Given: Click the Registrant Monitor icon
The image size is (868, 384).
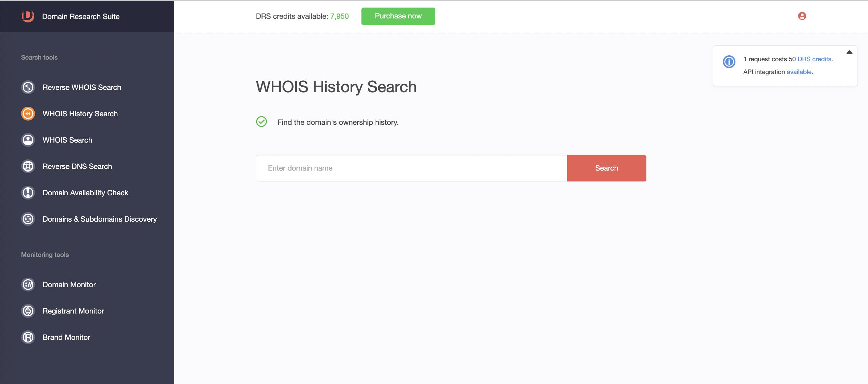Looking at the screenshot, I should [x=28, y=311].
